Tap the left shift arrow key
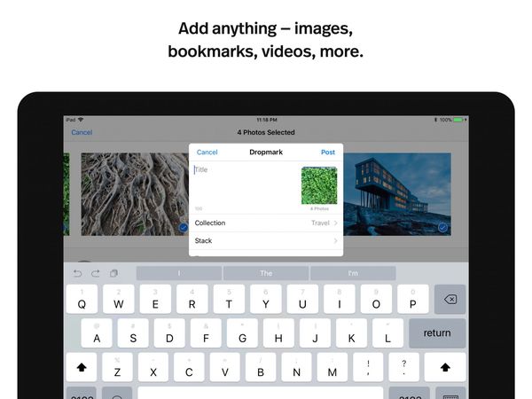 point(82,367)
